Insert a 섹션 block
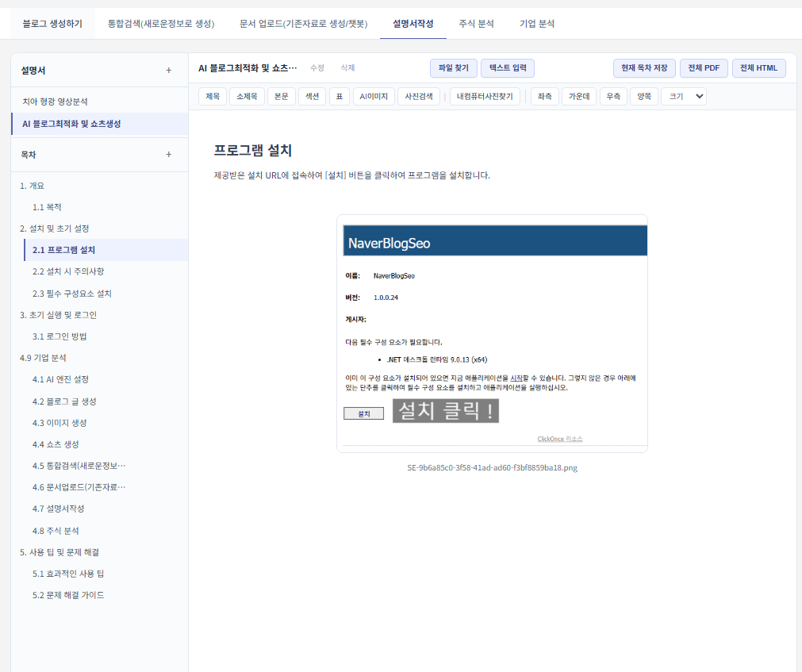Viewport: 802px width, 672px height. [313, 96]
